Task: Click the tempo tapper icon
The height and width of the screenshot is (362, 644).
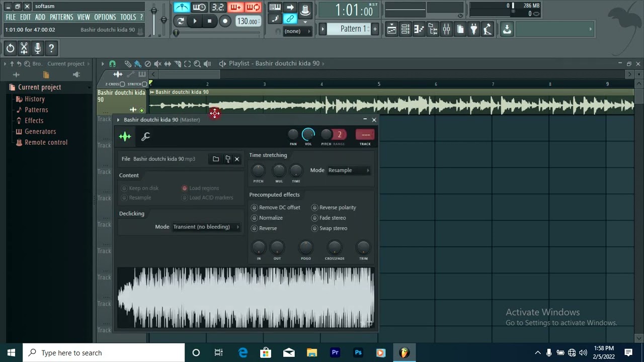Action: (x=487, y=30)
